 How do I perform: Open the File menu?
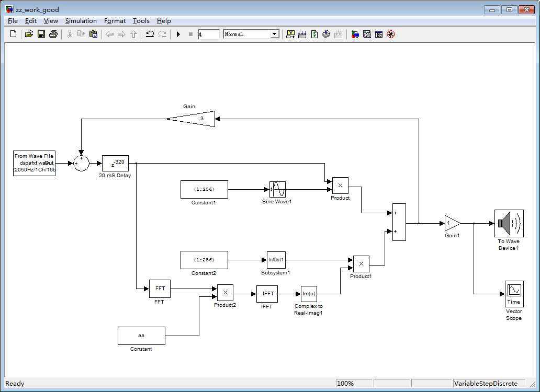click(13, 21)
